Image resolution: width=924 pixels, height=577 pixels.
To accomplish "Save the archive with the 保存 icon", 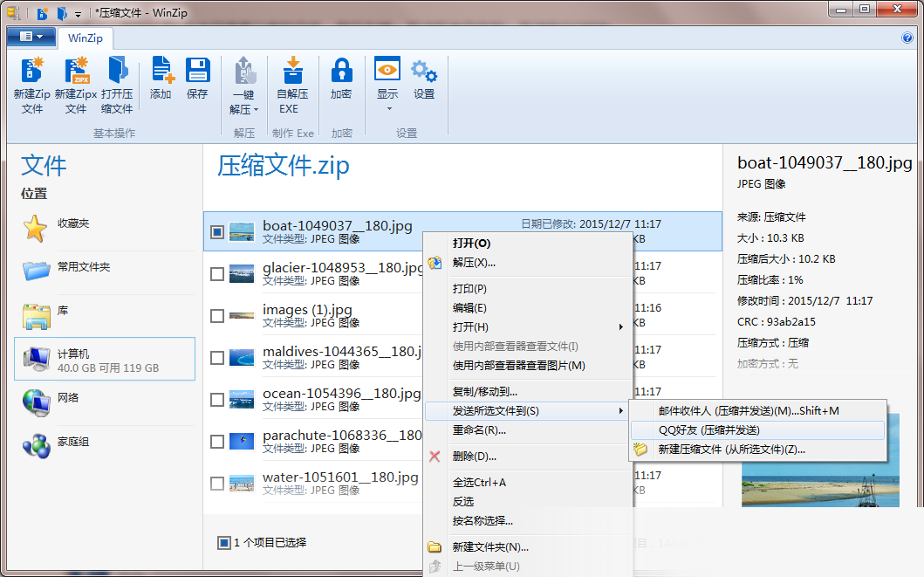I will click(x=197, y=72).
